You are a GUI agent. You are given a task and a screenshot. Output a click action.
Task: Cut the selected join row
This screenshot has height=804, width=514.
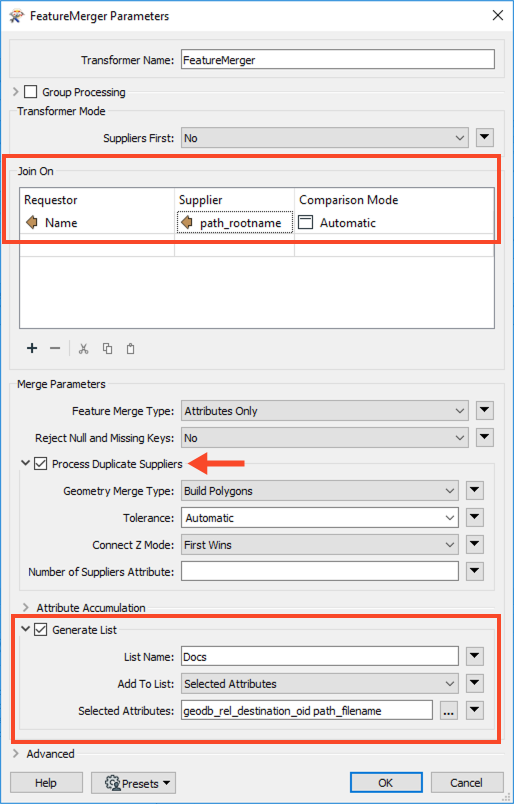coord(84,349)
